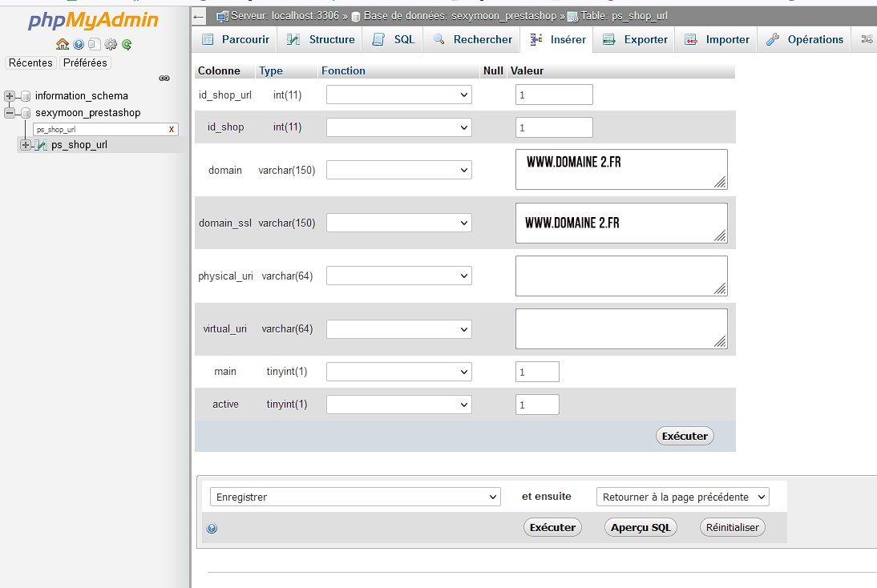The height and width of the screenshot is (588, 877).
Task: Open the Rechercher tab
Action: (473, 40)
